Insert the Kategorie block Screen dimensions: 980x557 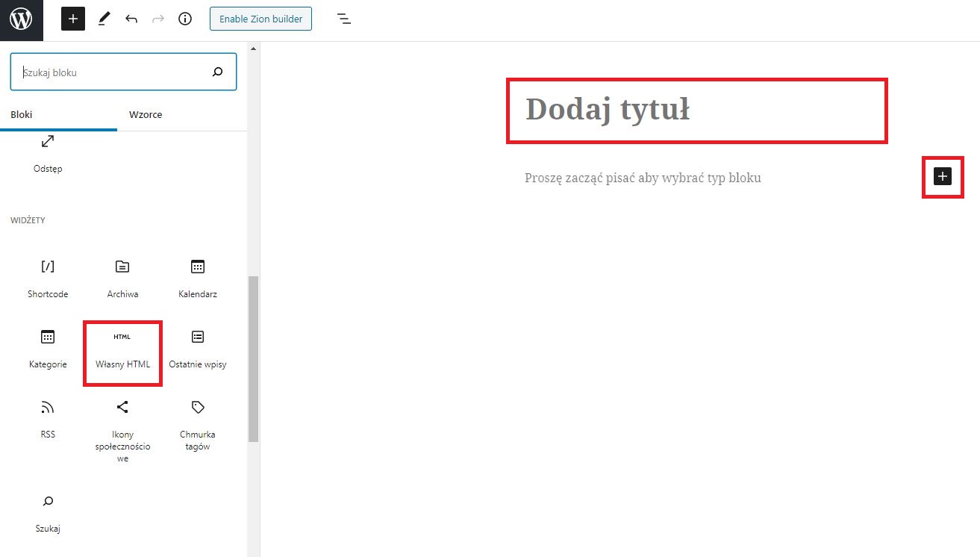48,349
